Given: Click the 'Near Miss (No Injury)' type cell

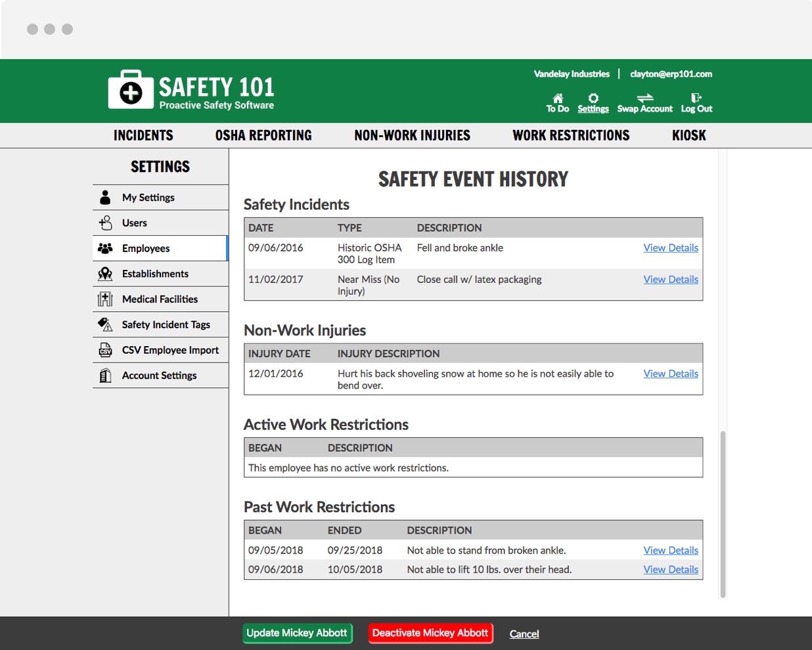Looking at the screenshot, I should 369,285.
